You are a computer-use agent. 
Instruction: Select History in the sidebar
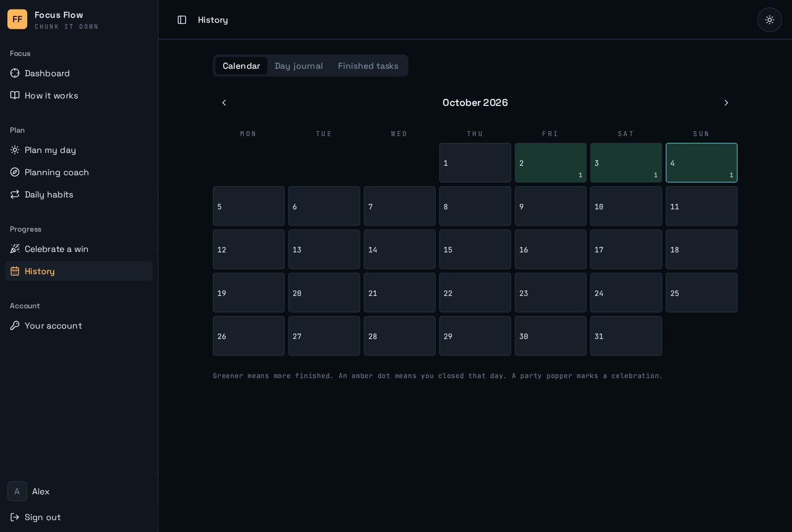(79, 271)
